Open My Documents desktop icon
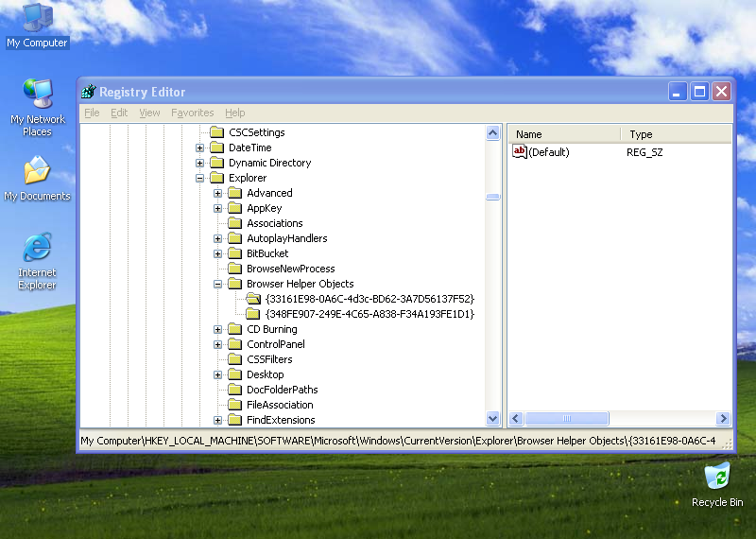This screenshot has height=539, width=756. point(37,179)
